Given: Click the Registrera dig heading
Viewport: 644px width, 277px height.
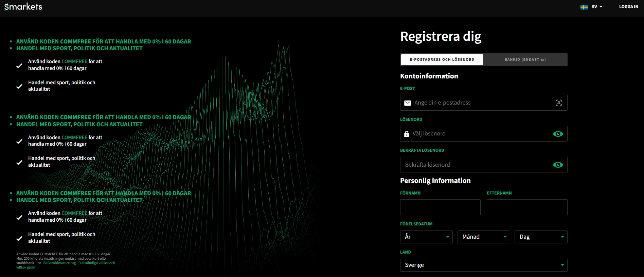Looking at the screenshot, I should (x=441, y=37).
